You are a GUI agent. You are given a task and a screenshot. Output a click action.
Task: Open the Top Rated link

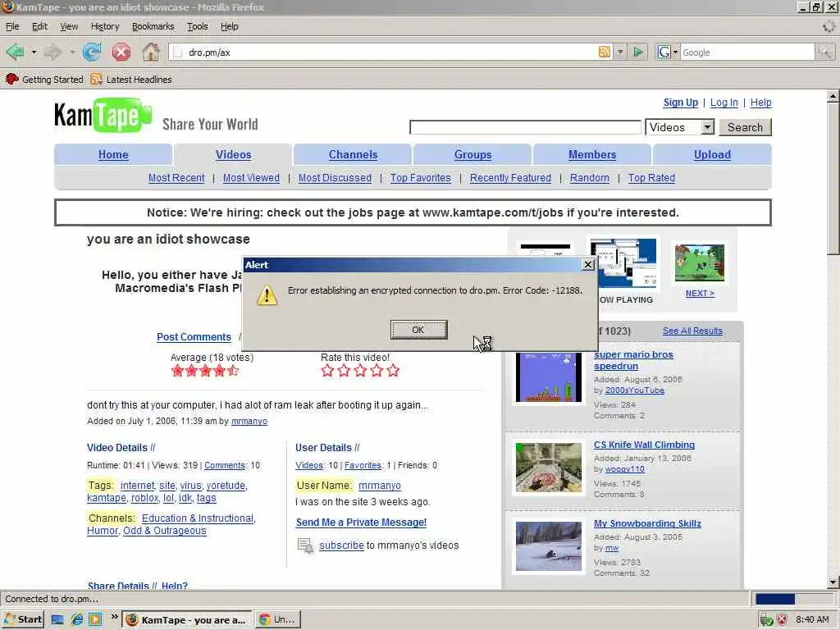(x=651, y=178)
